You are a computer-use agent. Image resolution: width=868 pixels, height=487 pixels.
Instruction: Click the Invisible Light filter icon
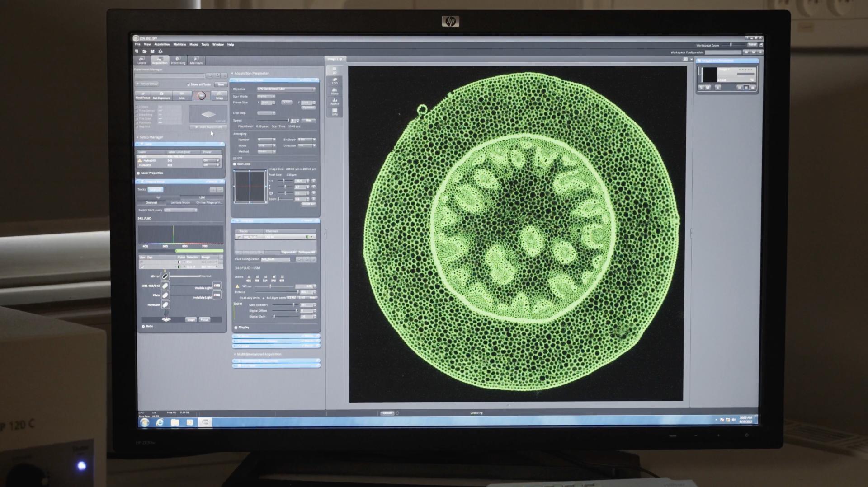(217, 295)
